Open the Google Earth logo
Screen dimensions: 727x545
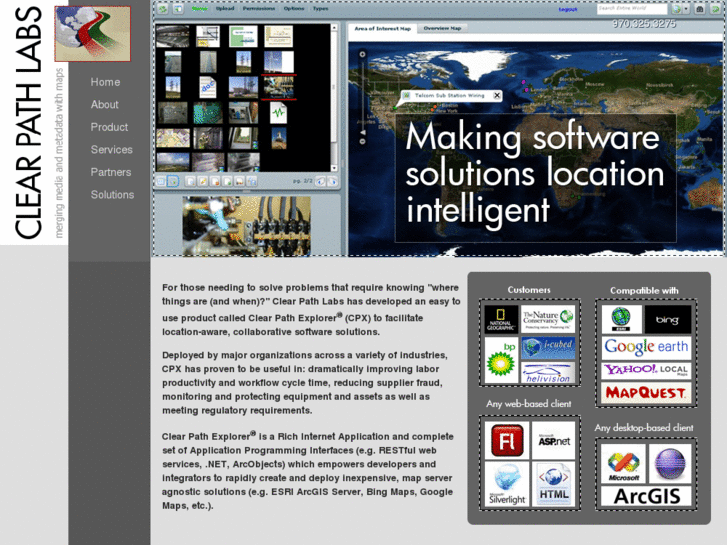point(646,347)
